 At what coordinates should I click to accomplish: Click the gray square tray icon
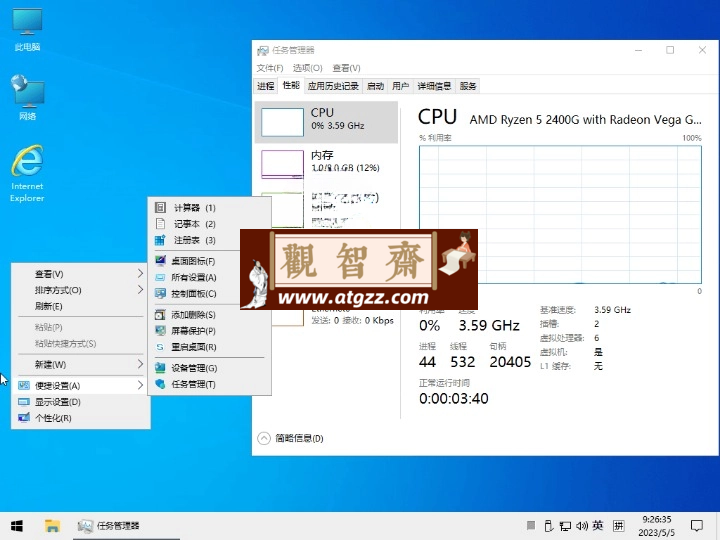531,525
